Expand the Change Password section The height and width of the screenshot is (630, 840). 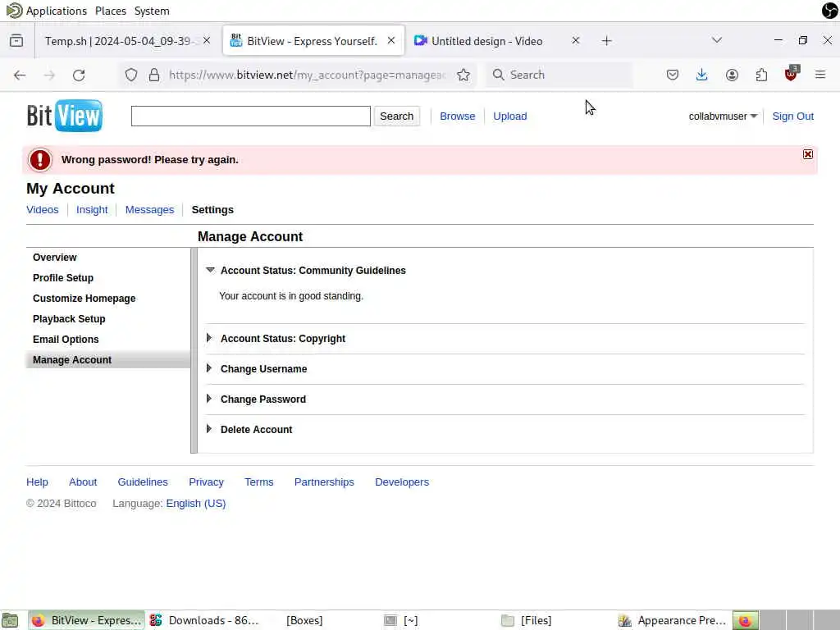click(209, 399)
